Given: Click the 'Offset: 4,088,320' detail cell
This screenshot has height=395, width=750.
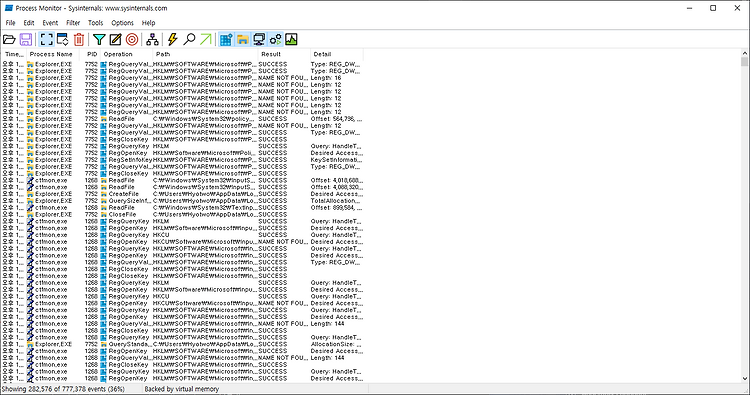Looking at the screenshot, I should [x=337, y=187].
